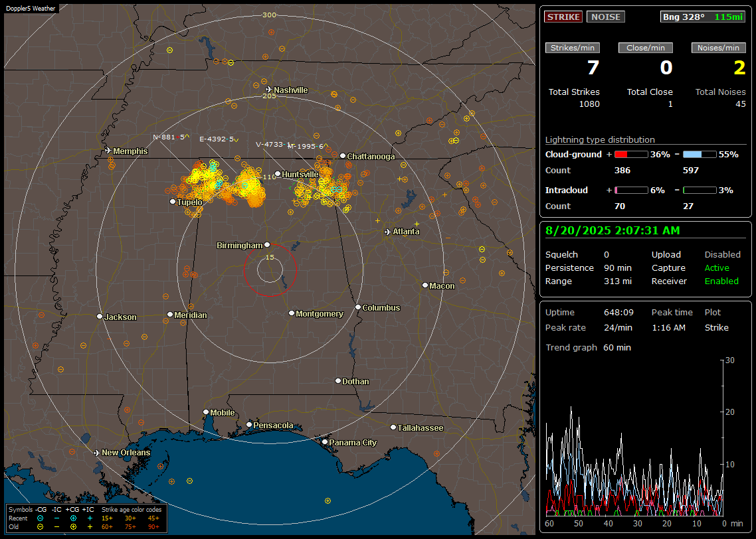
Task: Click the Columbus city marker dot
Action: pyautogui.click(x=358, y=307)
